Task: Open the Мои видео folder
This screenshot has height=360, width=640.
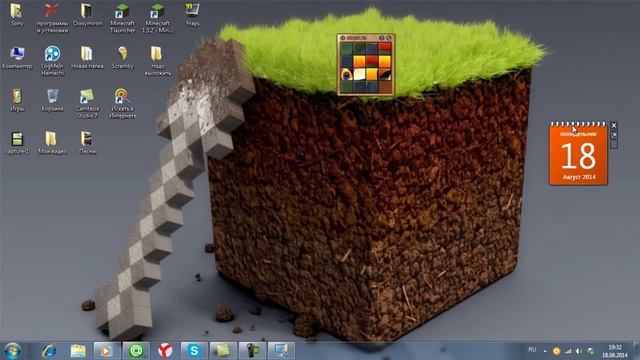Action: pos(52,143)
